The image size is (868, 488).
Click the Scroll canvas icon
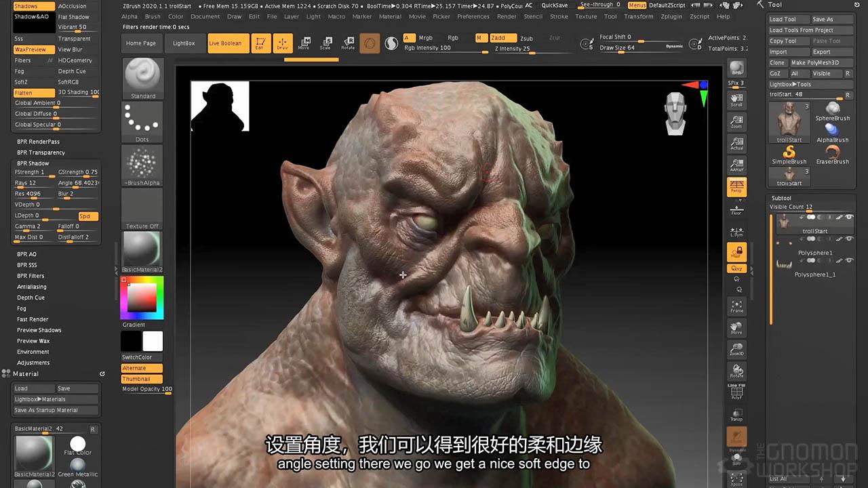point(736,100)
